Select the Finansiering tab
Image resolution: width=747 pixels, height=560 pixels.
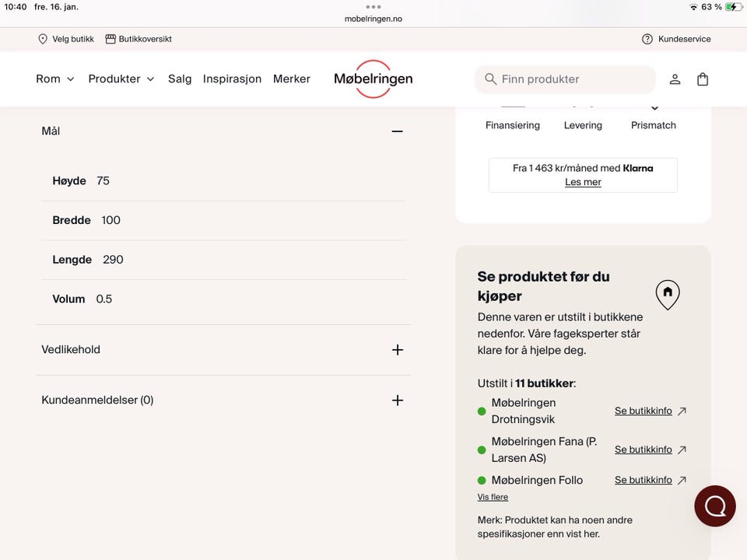click(513, 125)
